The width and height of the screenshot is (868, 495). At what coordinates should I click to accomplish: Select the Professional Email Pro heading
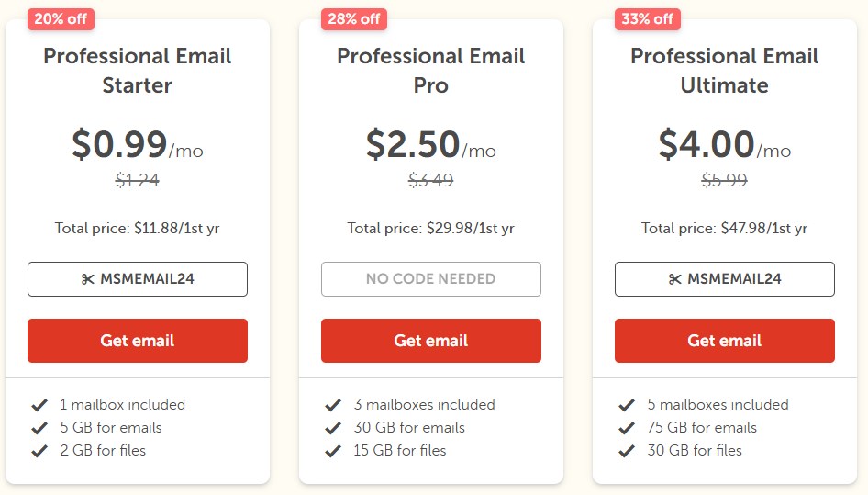pos(431,71)
